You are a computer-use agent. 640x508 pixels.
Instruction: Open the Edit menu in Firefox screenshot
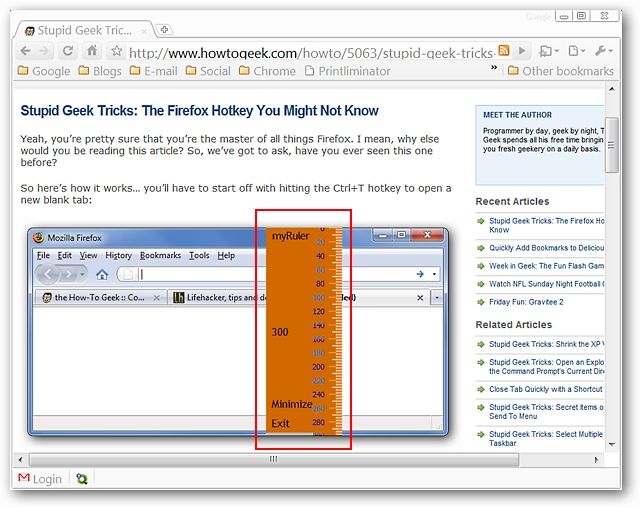pyautogui.click(x=64, y=255)
